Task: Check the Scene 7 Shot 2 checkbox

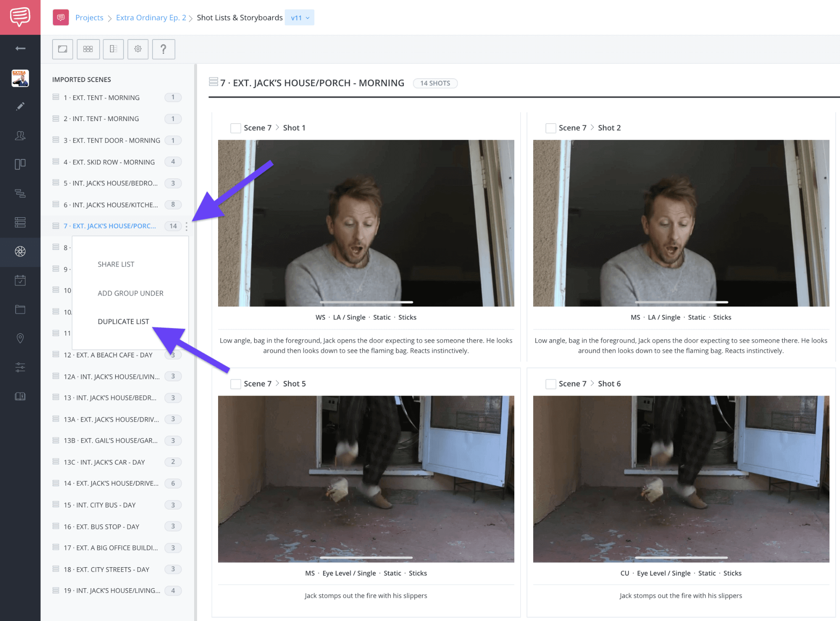Action: pos(550,128)
